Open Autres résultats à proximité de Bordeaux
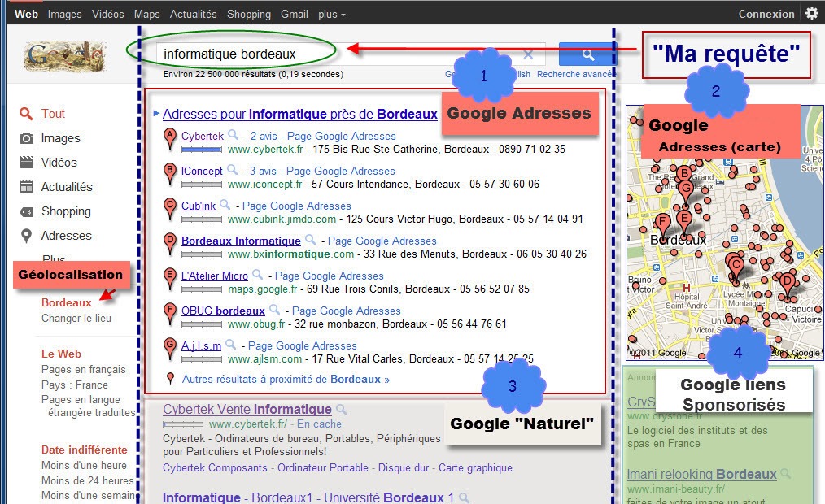Viewport: 825px width, 504px height. pos(286,380)
